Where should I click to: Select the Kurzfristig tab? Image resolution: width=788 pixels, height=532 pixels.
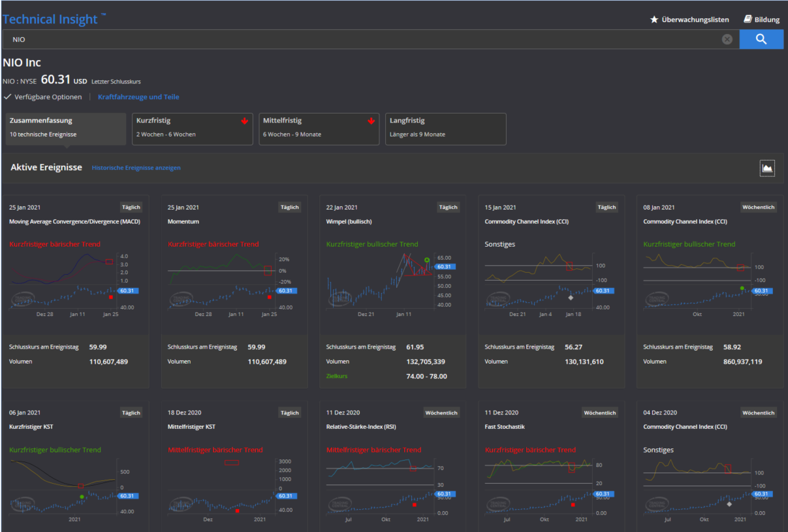[x=193, y=129]
